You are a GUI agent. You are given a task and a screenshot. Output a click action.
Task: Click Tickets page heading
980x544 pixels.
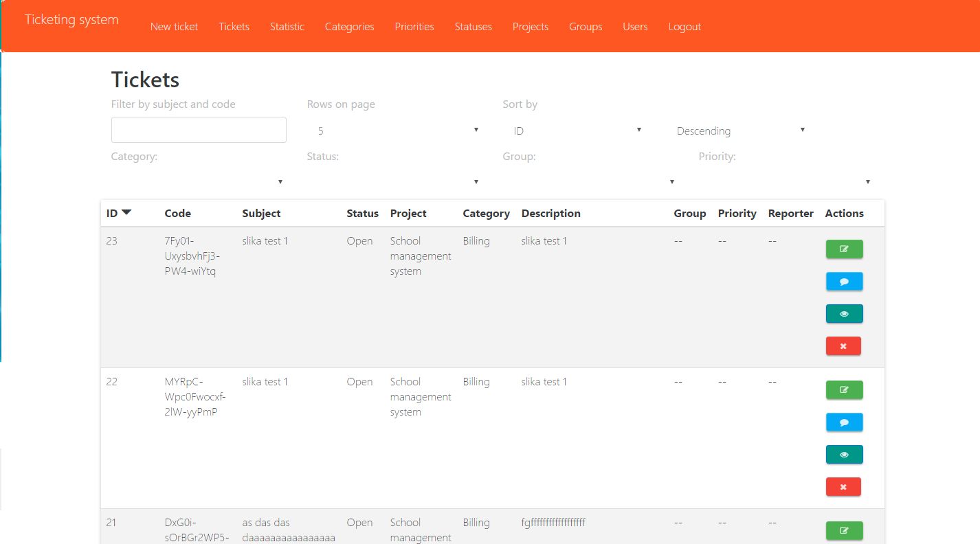coord(146,80)
